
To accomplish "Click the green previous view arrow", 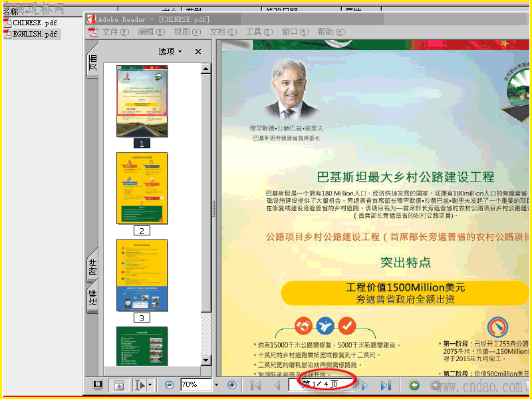I will coord(414,386).
